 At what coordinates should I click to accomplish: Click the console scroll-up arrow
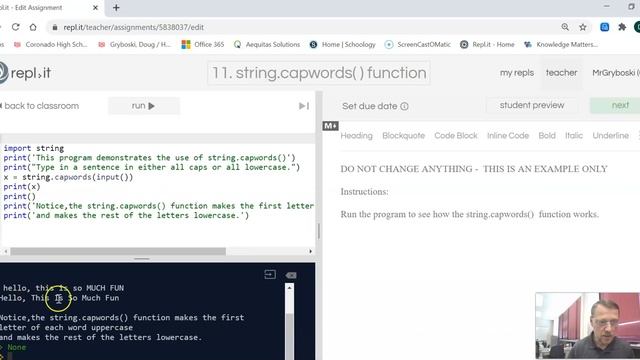(289, 288)
